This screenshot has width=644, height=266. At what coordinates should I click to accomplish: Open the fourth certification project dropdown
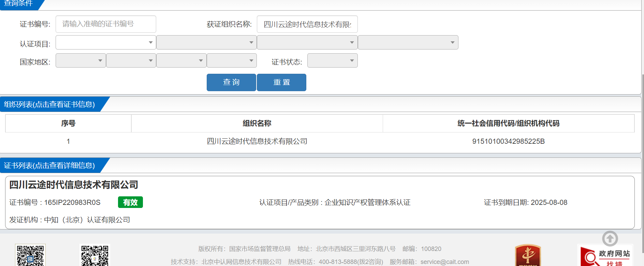point(408,42)
